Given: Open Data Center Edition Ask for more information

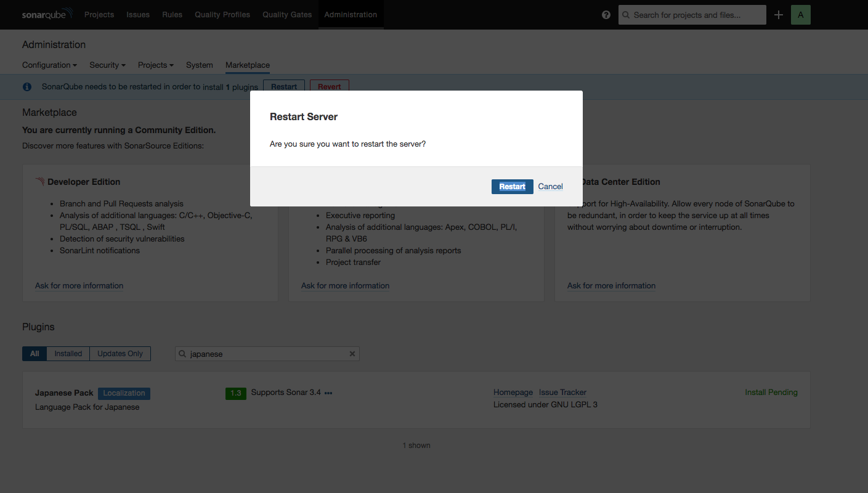Looking at the screenshot, I should point(611,286).
